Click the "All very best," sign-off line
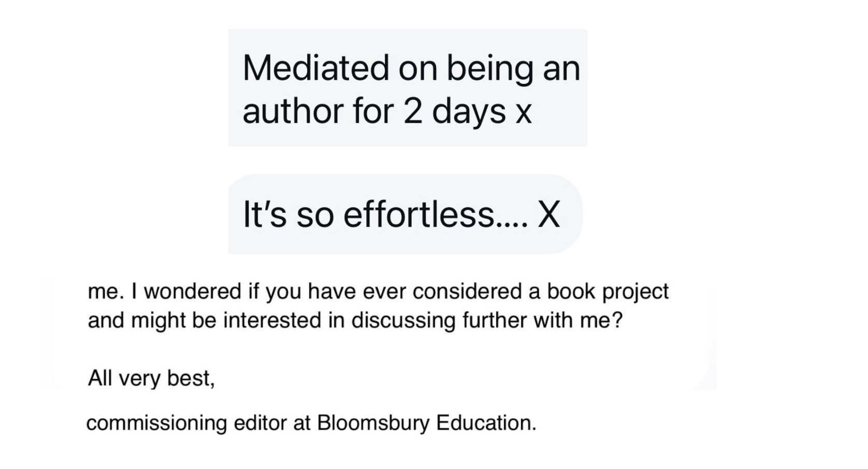Image resolution: width=868 pixels, height=469 pixels. 151,379
